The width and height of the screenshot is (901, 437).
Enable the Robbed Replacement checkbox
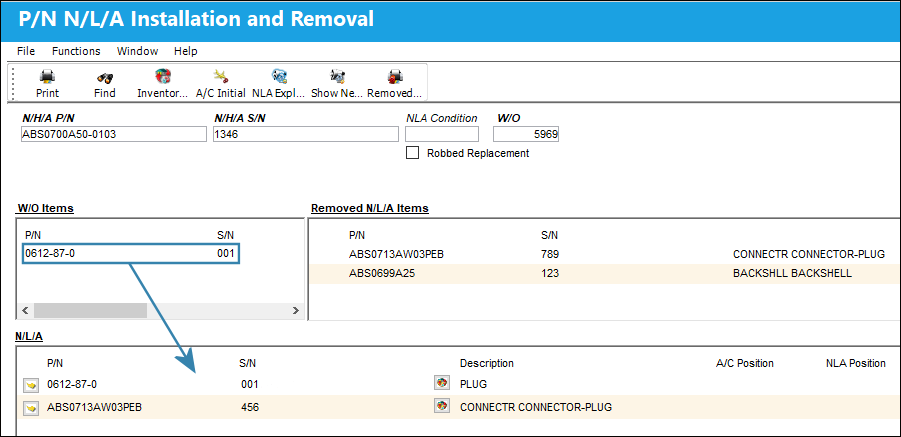[x=412, y=153]
